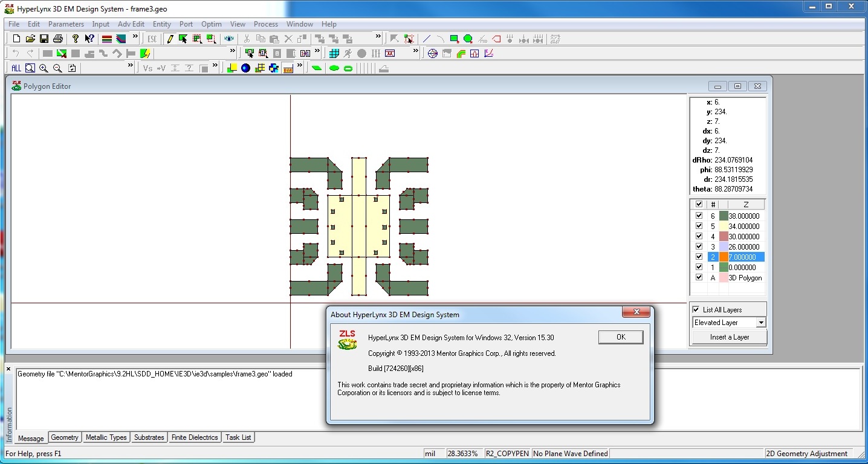Screen dimensions: 868x464
Task: Select the yellow-green overlapping squares icon
Action: point(232,68)
